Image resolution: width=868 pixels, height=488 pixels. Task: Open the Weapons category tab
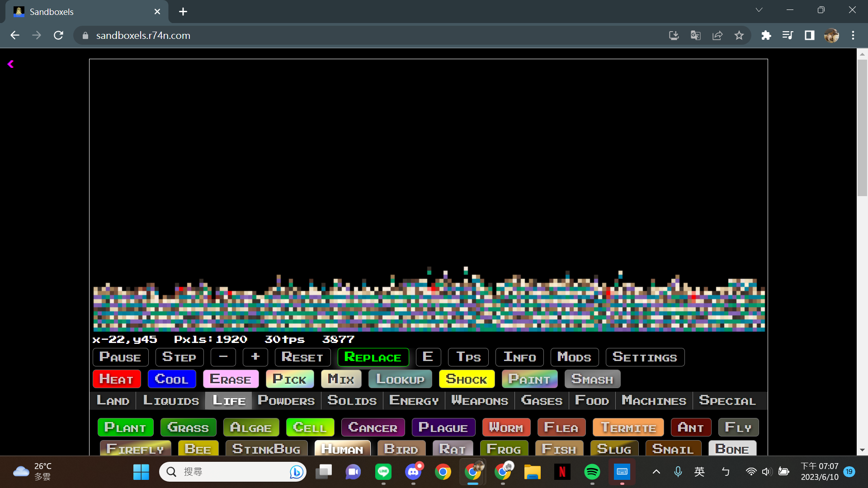coord(480,400)
